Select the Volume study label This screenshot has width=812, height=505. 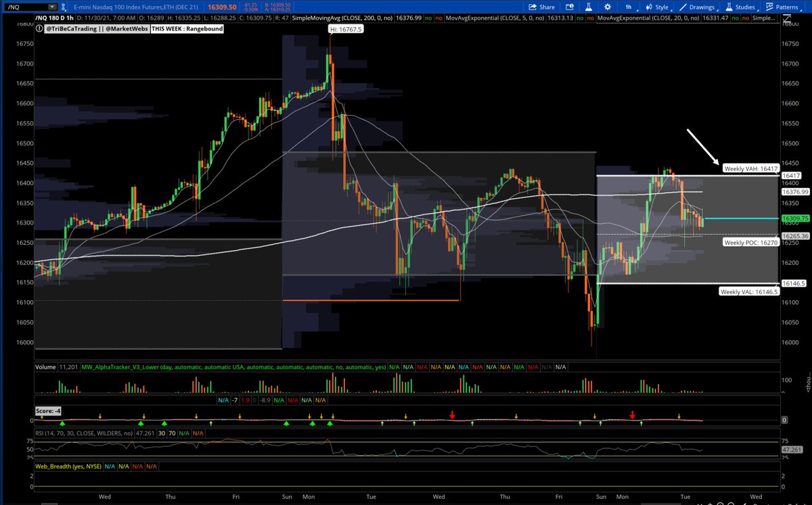[x=45, y=367]
